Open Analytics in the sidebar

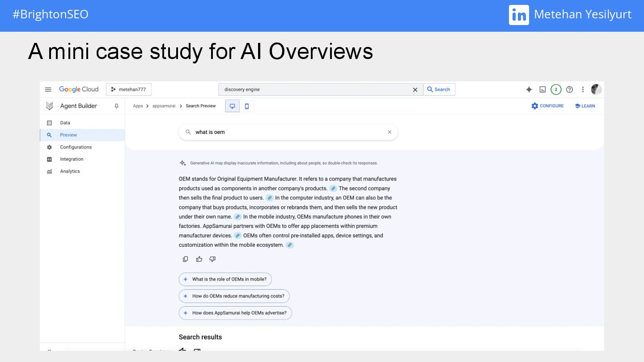[82, 171]
